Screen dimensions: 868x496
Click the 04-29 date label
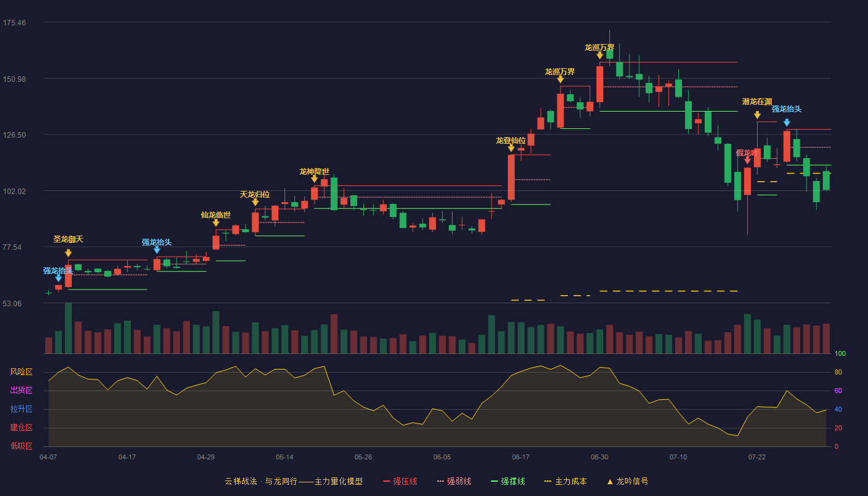pos(206,457)
